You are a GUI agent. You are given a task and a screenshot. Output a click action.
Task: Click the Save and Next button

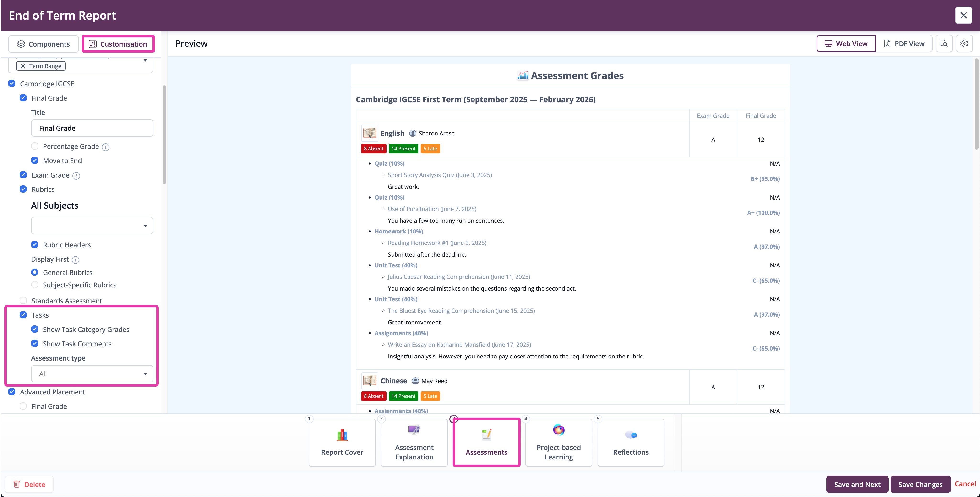(857, 484)
